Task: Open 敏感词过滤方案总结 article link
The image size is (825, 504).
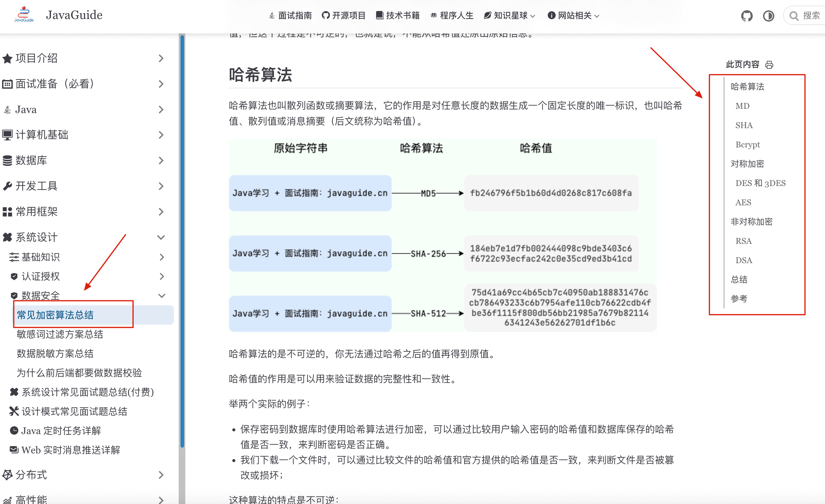Action: (60, 334)
